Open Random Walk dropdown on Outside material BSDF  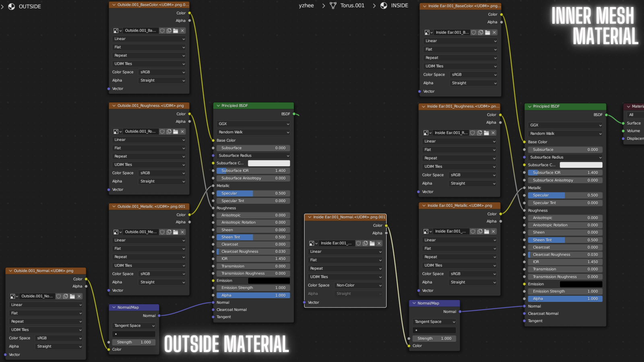pos(253,132)
